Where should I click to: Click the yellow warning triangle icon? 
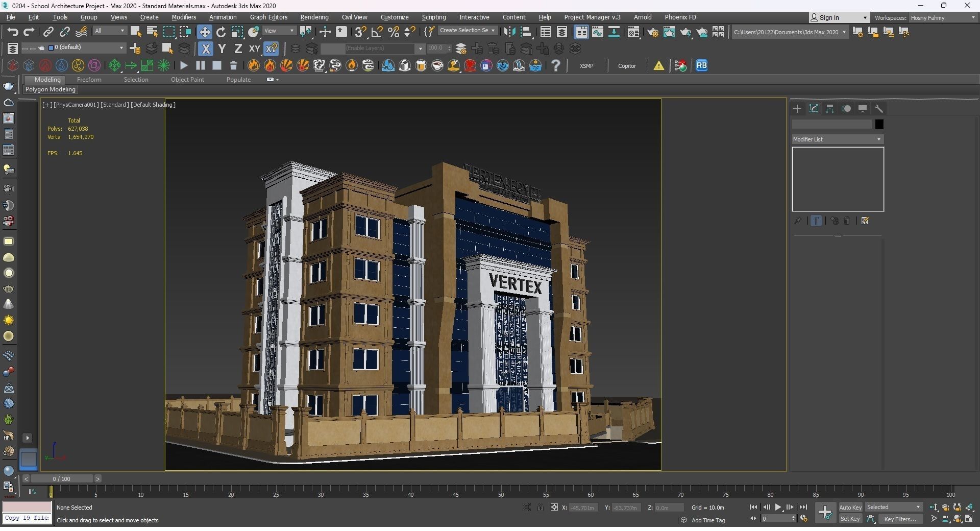659,66
